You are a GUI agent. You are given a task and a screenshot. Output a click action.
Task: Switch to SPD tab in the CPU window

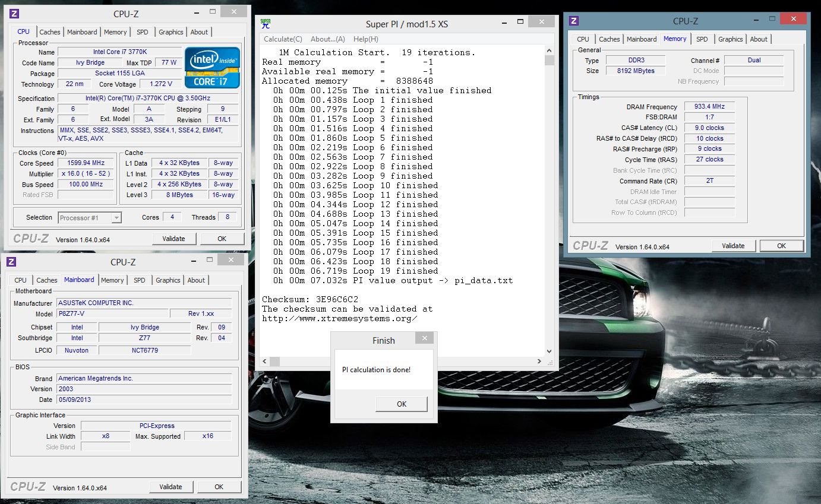click(143, 32)
